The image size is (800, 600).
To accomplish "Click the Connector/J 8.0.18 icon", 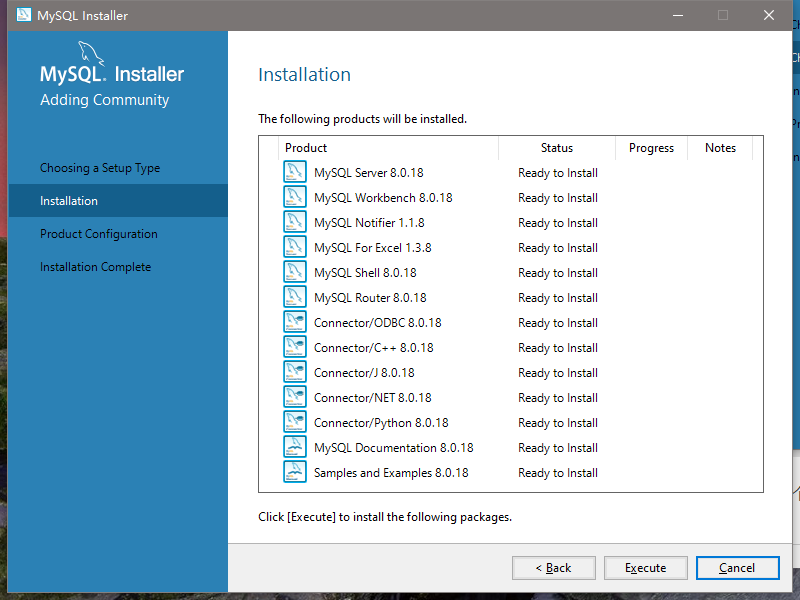I will [295, 372].
